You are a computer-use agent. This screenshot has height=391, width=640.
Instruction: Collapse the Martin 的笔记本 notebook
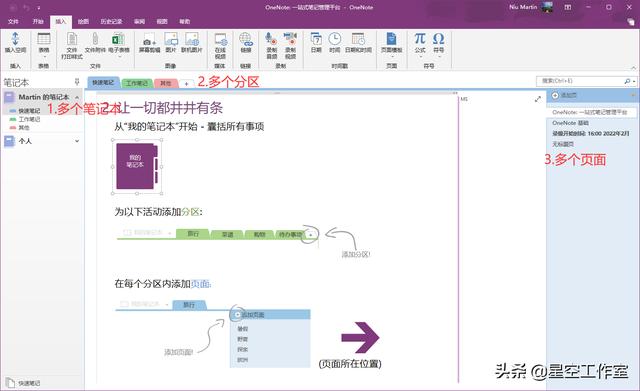77,97
